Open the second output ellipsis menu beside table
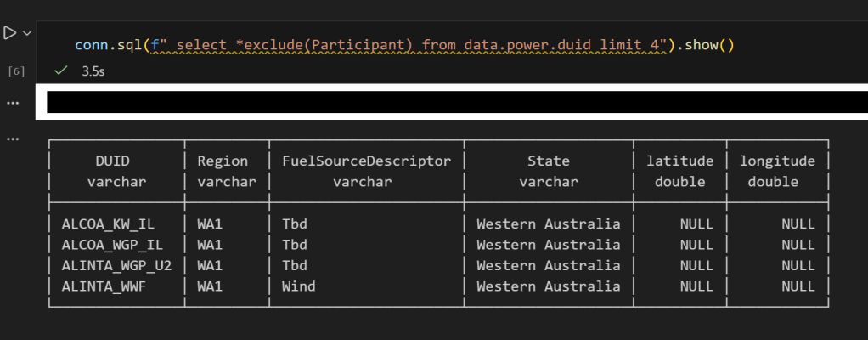The height and width of the screenshot is (340, 868). click(x=12, y=138)
